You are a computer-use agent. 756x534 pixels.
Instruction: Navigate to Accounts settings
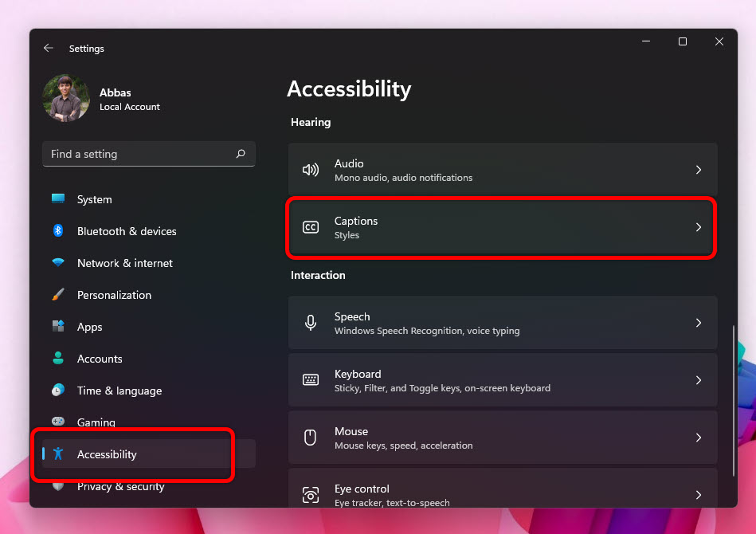point(148,359)
